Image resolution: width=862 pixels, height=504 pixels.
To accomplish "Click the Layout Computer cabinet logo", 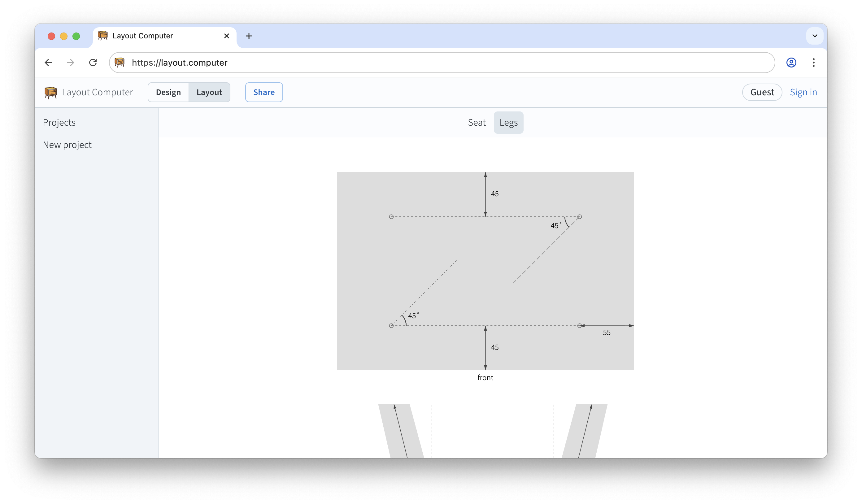I will pyautogui.click(x=51, y=92).
